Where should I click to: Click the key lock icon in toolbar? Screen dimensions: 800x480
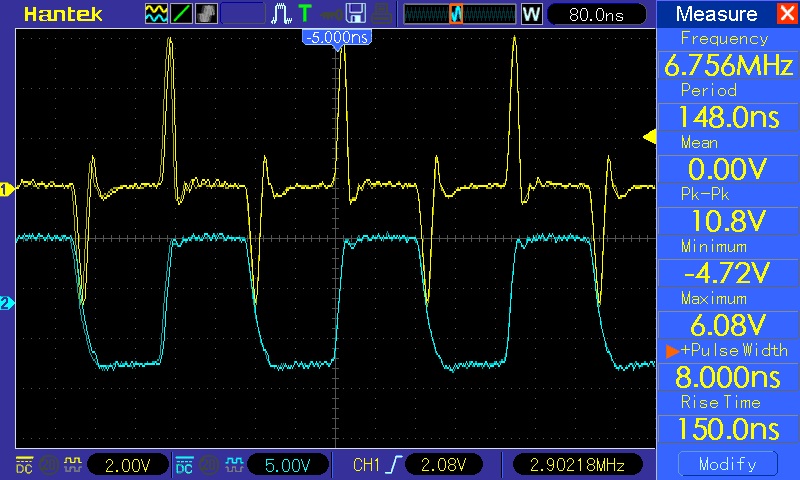[331, 14]
